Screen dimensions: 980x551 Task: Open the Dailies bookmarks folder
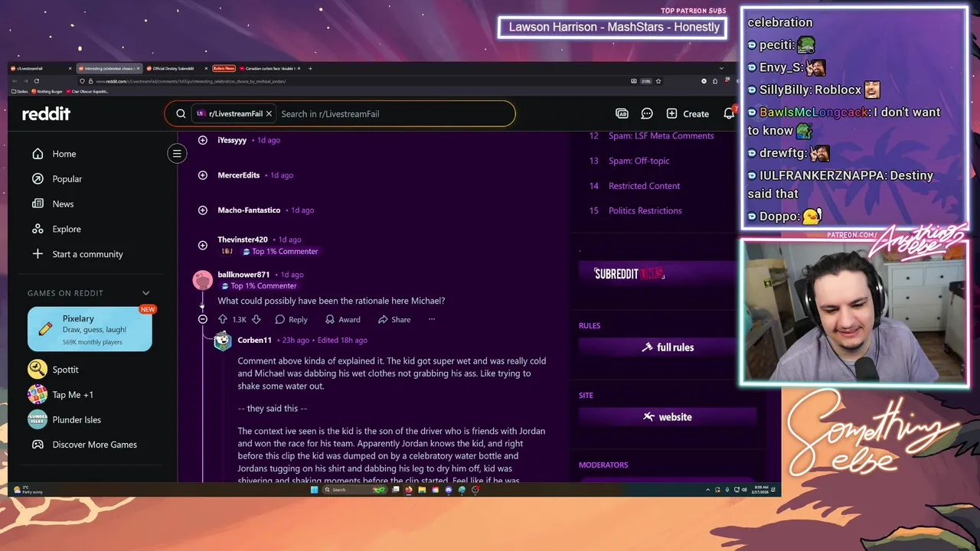[x=21, y=91]
